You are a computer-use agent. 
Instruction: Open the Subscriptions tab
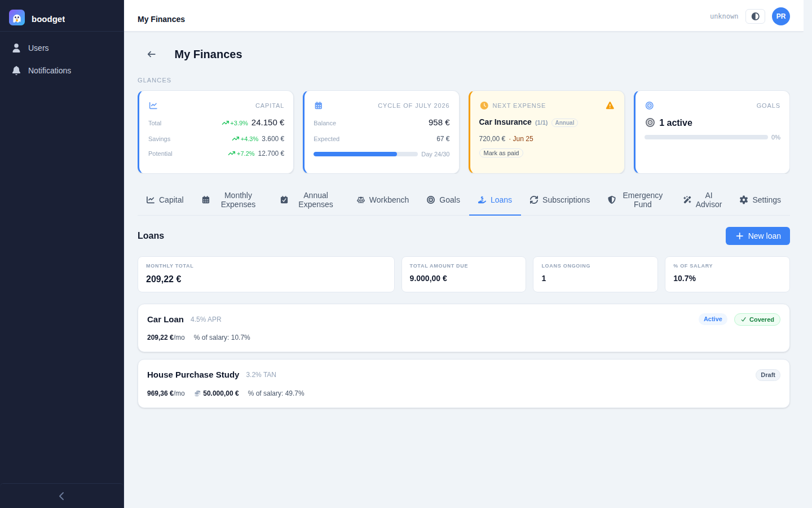[x=560, y=200]
